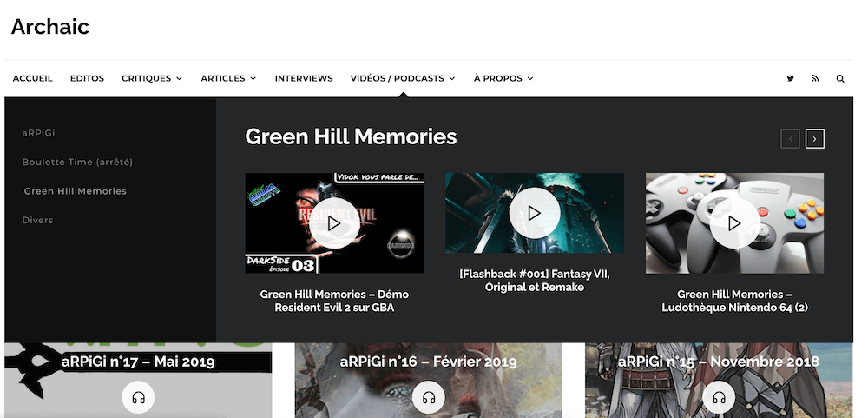Open the Interviews menu item

pos(304,79)
